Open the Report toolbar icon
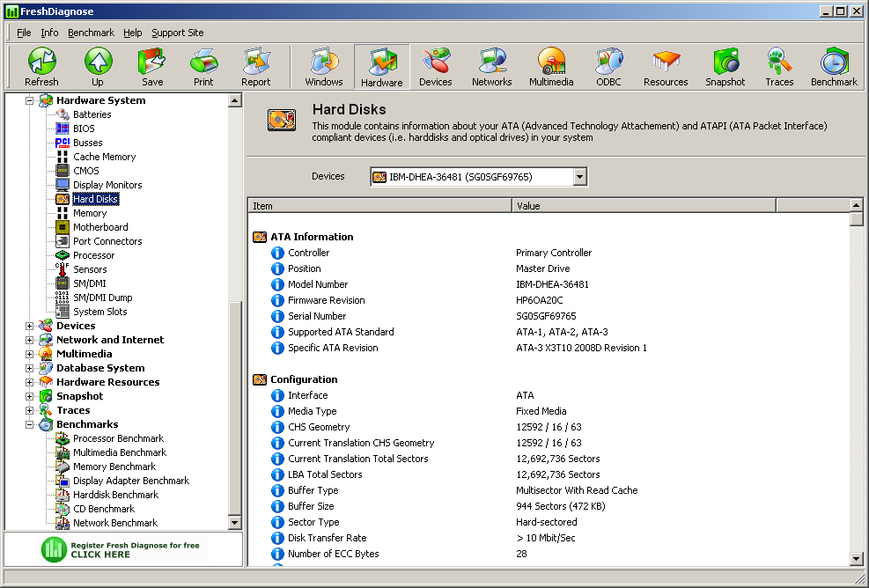This screenshot has width=869, height=588. pos(255,67)
